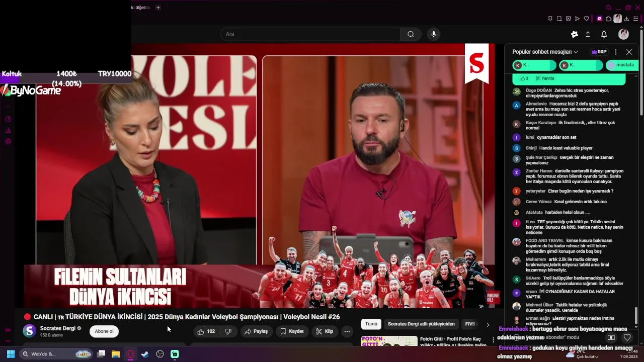Image resolution: width=644 pixels, height=362 pixels.
Task: Open a new browser tab
Action: (x=158, y=8)
